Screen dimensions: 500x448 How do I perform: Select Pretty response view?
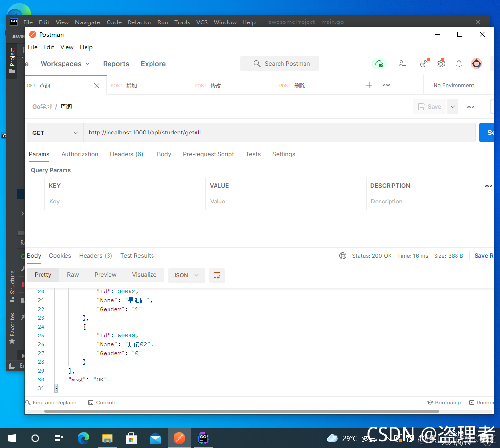pos(43,275)
